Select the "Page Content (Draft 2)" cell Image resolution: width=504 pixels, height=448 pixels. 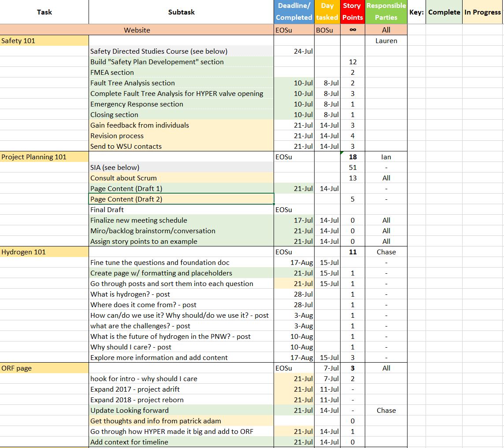(181, 199)
